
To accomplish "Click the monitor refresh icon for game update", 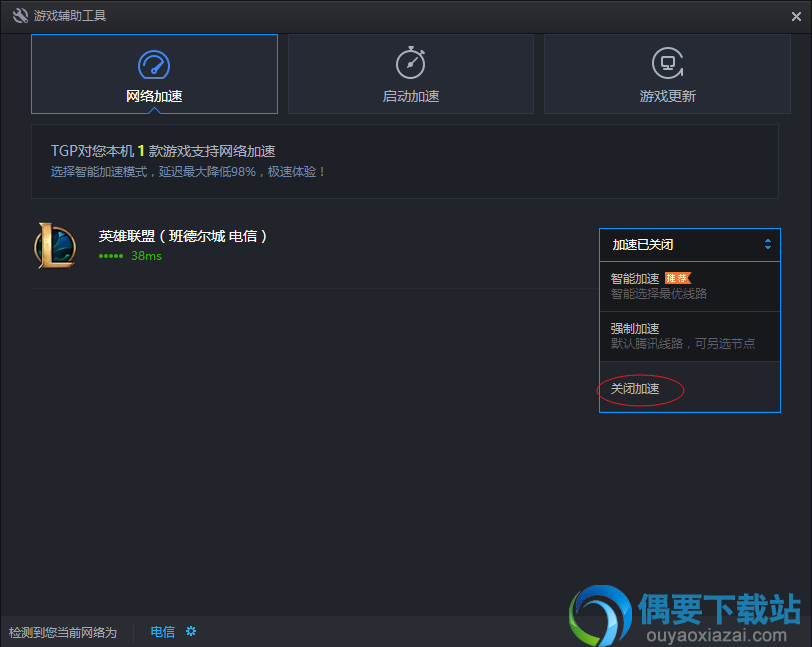I will (x=668, y=63).
